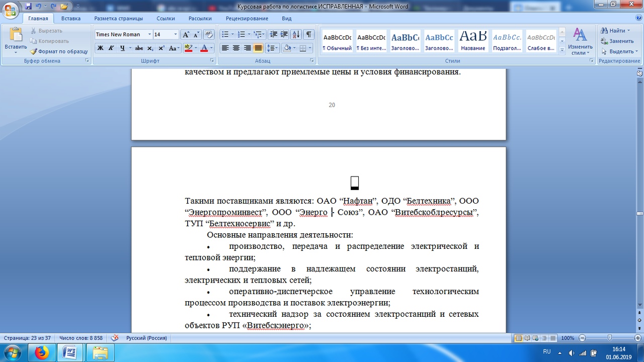This screenshot has width=644, height=362.
Task: Align text right
Action: pyautogui.click(x=247, y=48)
